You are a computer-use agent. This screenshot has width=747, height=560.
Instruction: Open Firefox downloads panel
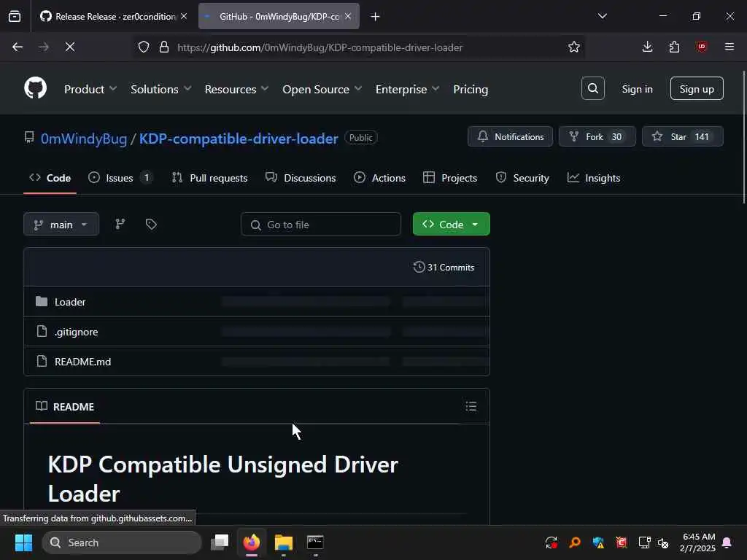coord(647,47)
